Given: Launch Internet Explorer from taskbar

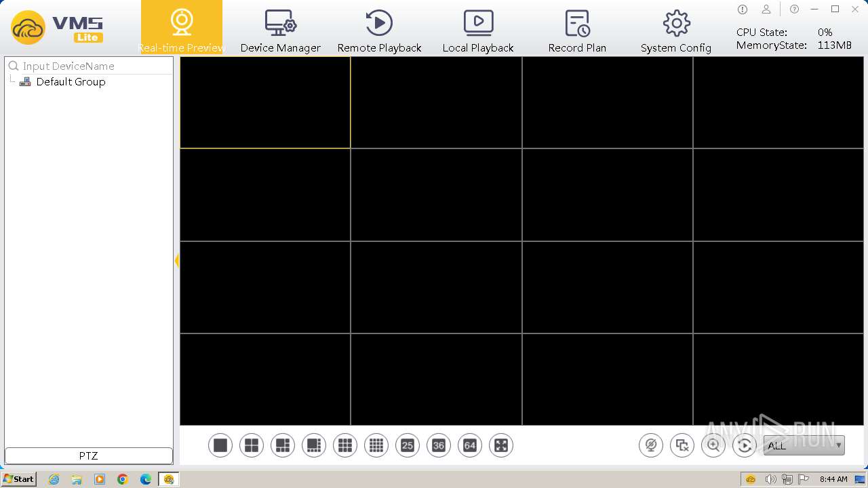Looking at the screenshot, I should coord(54,479).
